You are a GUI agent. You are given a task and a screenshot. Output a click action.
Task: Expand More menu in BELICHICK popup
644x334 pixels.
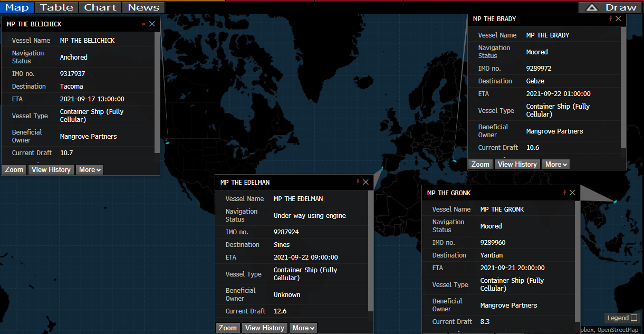[90, 169]
